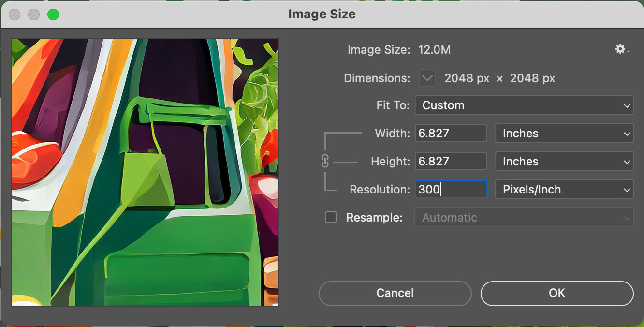Click the Width value field showing 6.827
Screen dimensions: 644x327
(x=450, y=133)
